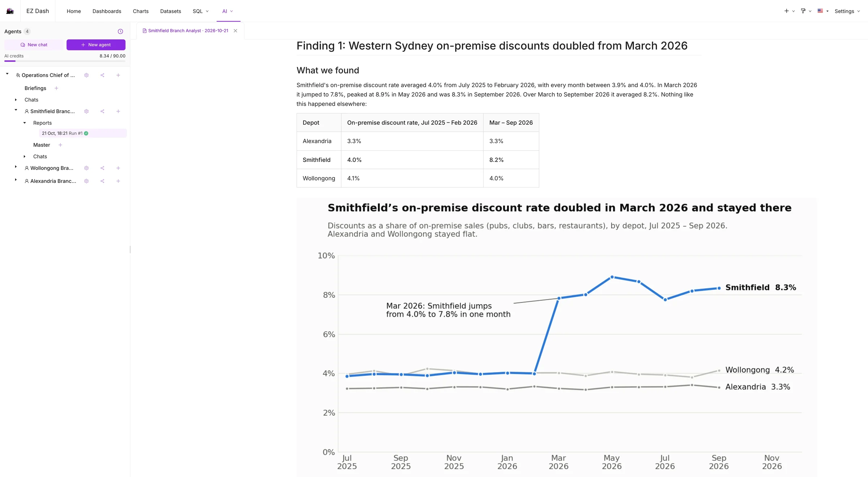
Task: Select the Briefings tree item
Action: [x=35, y=88]
